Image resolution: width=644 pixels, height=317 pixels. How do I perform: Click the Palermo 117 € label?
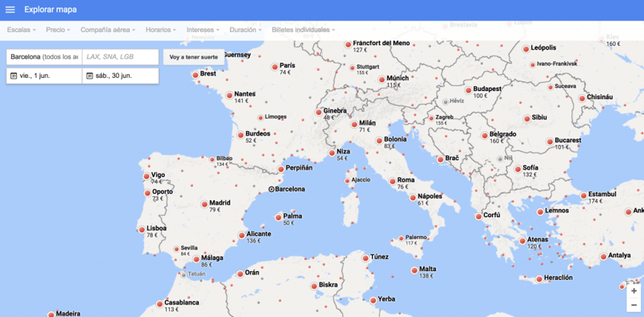pyautogui.click(x=415, y=240)
